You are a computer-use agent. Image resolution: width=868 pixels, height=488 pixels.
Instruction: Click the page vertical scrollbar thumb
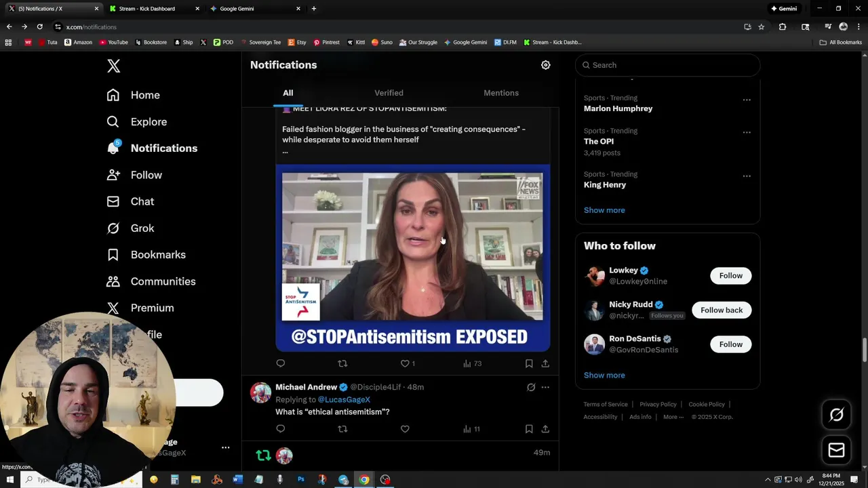[x=865, y=350]
